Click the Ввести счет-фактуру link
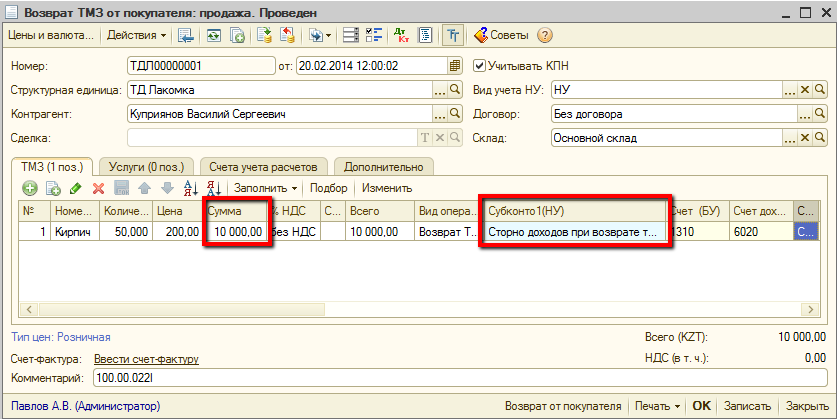This screenshot has width=837, height=419. [x=146, y=359]
